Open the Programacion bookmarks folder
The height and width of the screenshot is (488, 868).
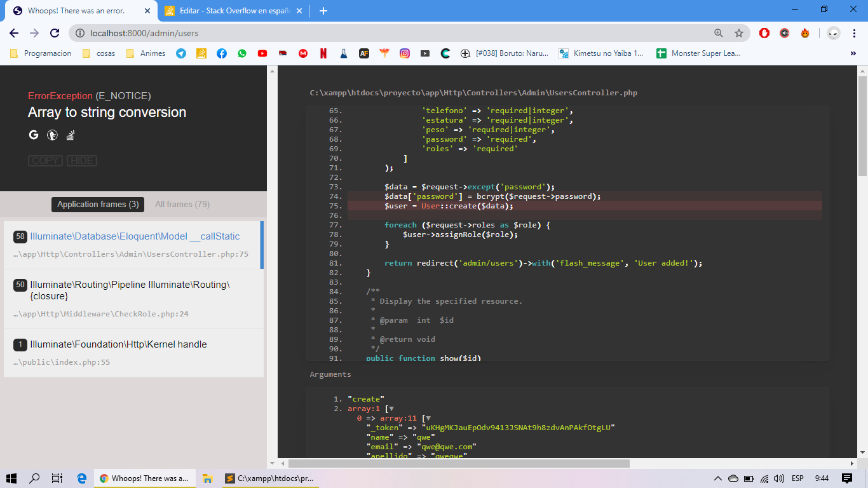[x=41, y=53]
